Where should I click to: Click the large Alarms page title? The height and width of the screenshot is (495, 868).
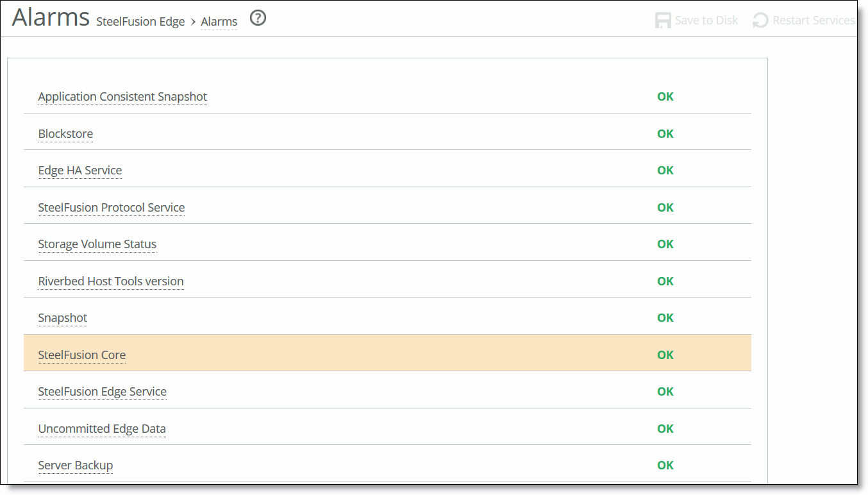51,17
